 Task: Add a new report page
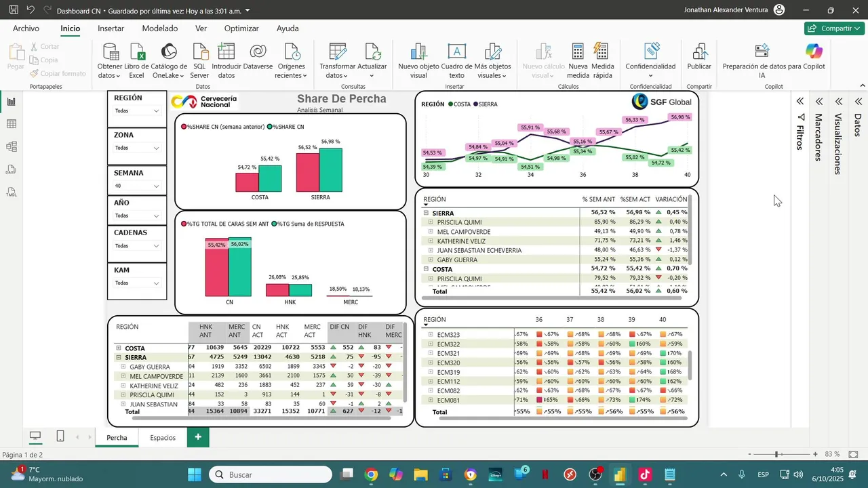[x=198, y=437]
